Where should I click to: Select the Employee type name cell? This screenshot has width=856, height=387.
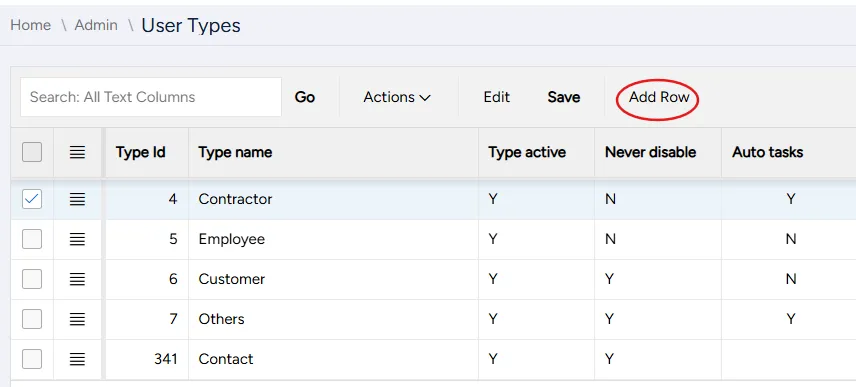click(x=334, y=239)
